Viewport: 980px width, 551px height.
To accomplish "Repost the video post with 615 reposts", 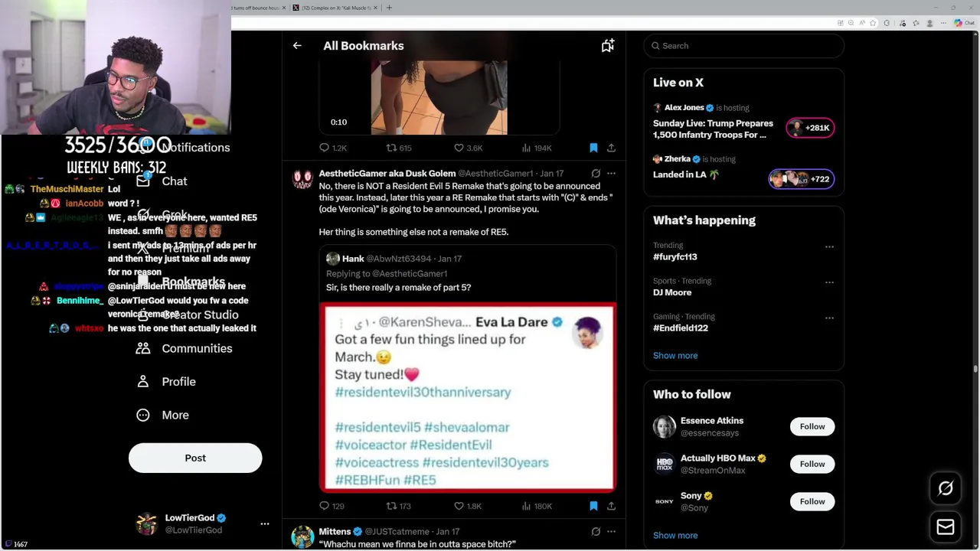I will 398,148.
